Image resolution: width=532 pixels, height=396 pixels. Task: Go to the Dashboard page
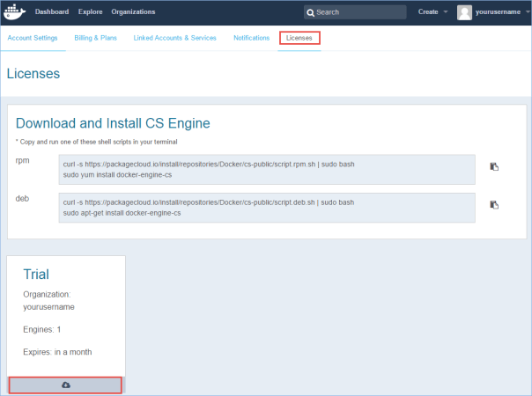pos(52,12)
